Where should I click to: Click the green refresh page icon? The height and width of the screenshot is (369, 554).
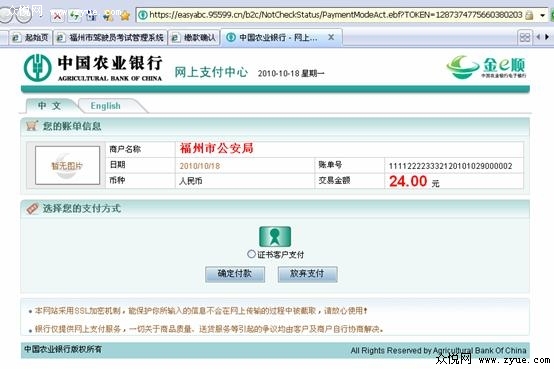[75, 16]
